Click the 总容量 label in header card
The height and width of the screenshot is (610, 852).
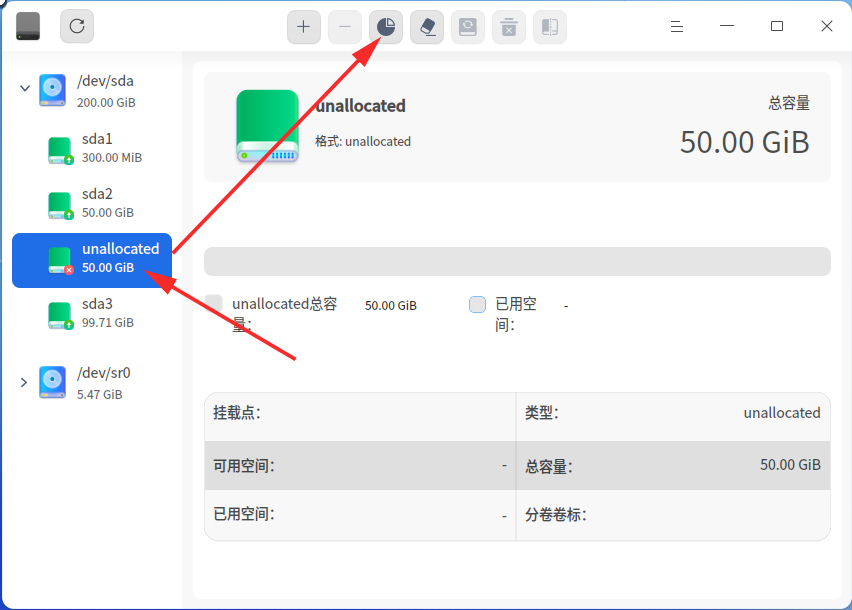789,103
